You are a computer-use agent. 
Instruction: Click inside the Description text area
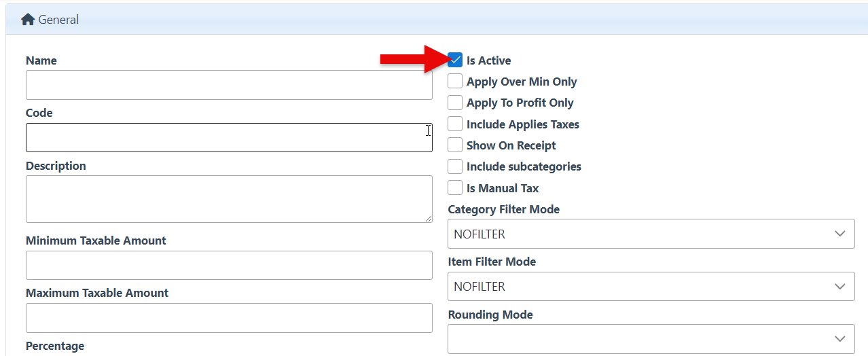(229, 198)
